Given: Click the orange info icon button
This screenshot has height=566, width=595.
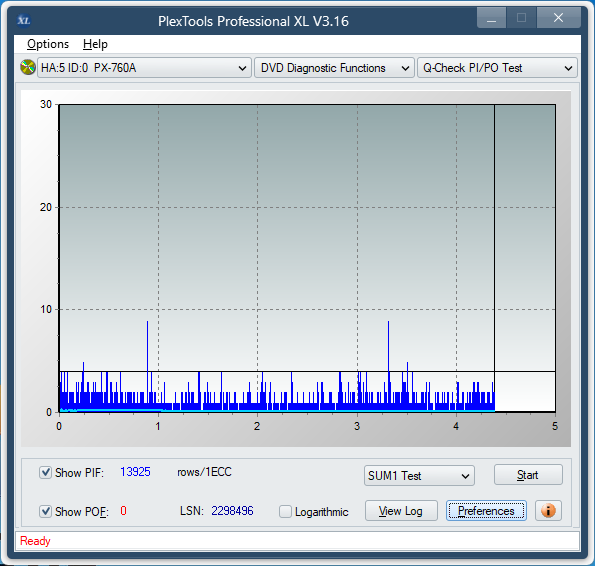Looking at the screenshot, I should [548, 511].
